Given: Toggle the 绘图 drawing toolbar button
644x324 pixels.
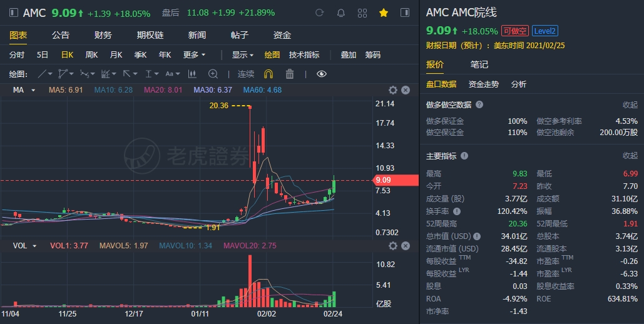Looking at the screenshot, I should 272,54.
